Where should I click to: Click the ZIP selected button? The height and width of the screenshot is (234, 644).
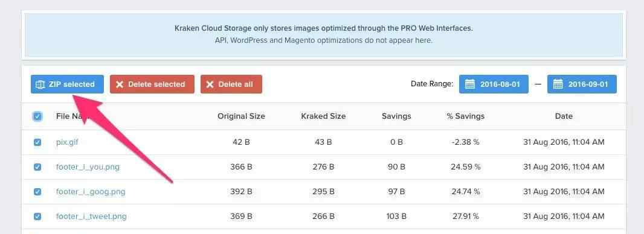[x=67, y=84]
